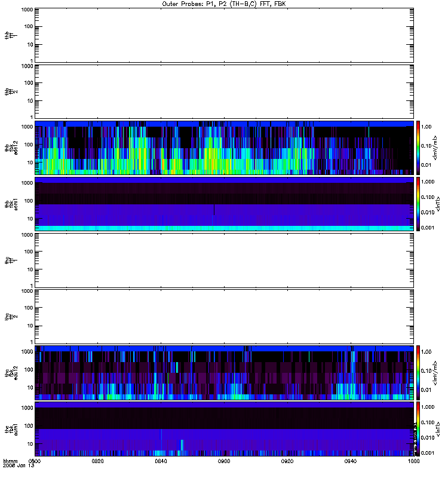Screen dimensions: 448x478
Task: Click the 0920 time axis label
Action: [x=287, y=461]
